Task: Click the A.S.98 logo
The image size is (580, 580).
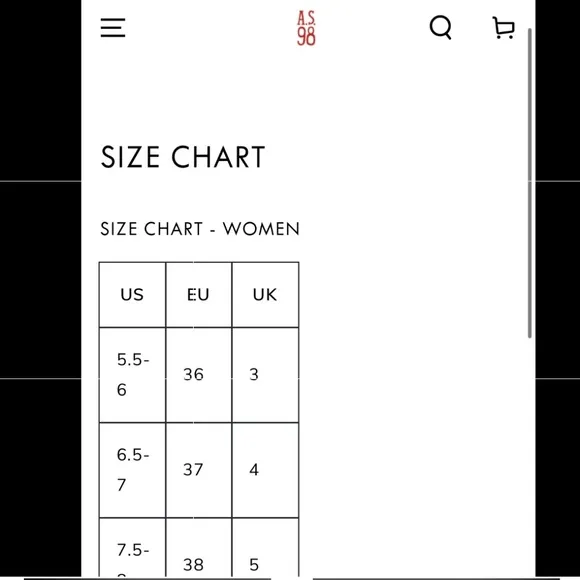Action: tap(306, 28)
